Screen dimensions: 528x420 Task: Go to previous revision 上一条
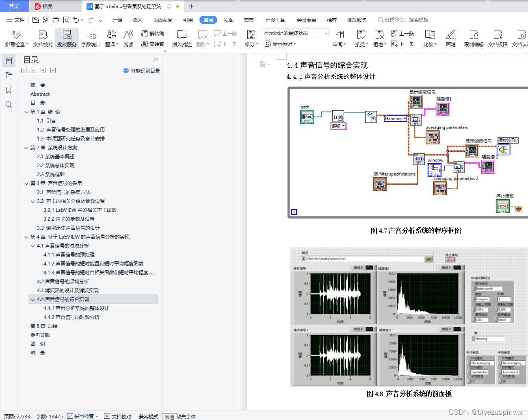[402, 34]
